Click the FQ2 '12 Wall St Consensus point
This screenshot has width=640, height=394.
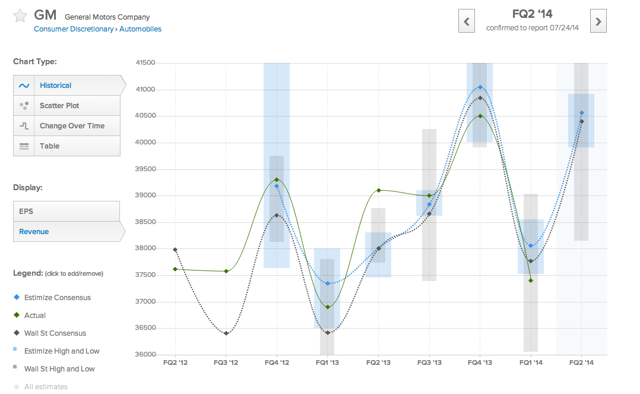tap(175, 249)
